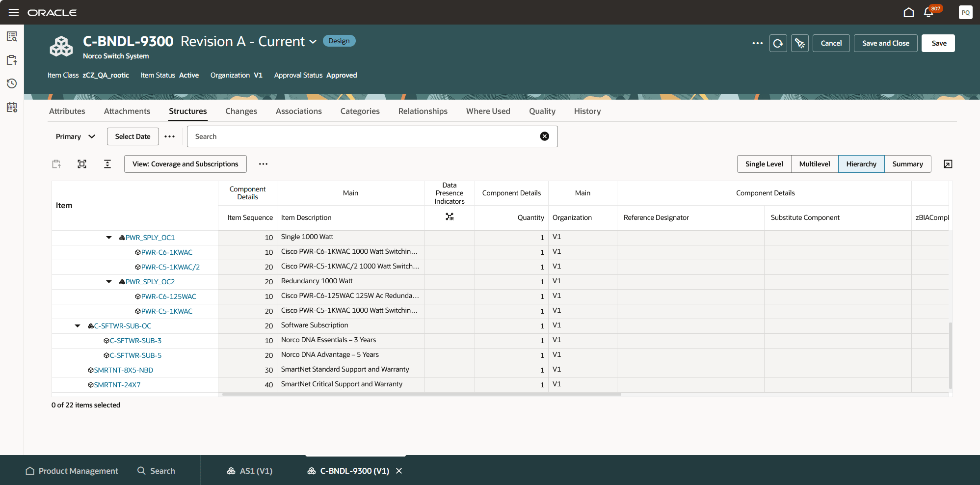Switch to the Where Used tab
This screenshot has height=485, width=980.
coord(488,111)
